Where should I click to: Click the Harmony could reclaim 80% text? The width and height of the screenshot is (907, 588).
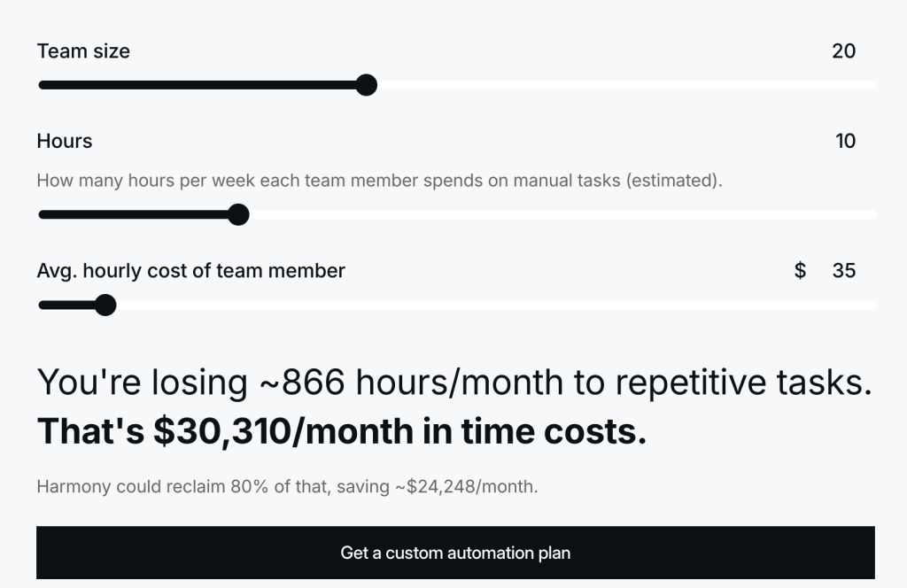[287, 486]
